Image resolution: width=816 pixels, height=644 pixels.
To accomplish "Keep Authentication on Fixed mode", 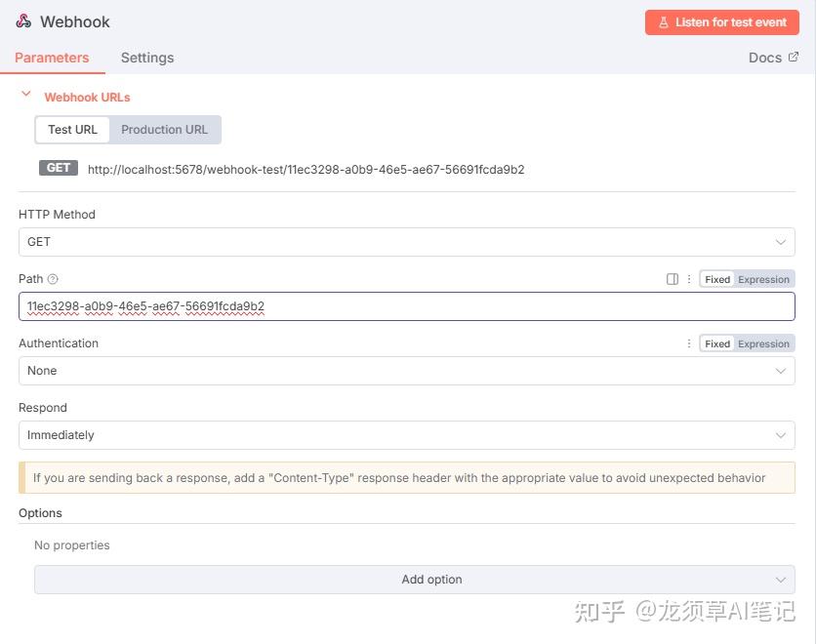I will pos(716,342).
